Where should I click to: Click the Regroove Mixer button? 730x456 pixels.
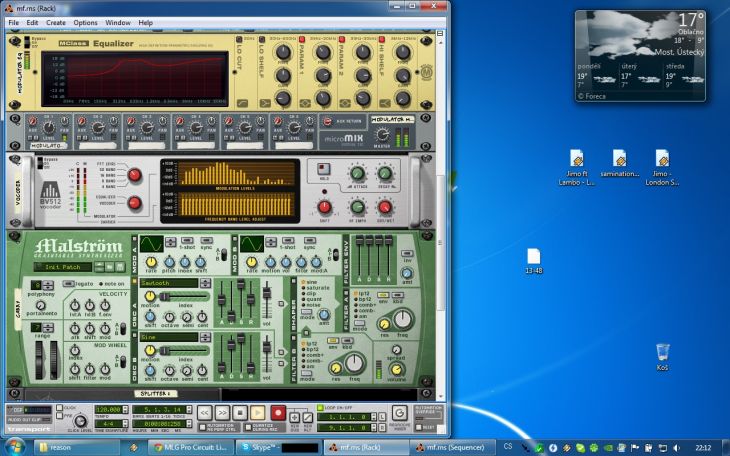[399, 413]
